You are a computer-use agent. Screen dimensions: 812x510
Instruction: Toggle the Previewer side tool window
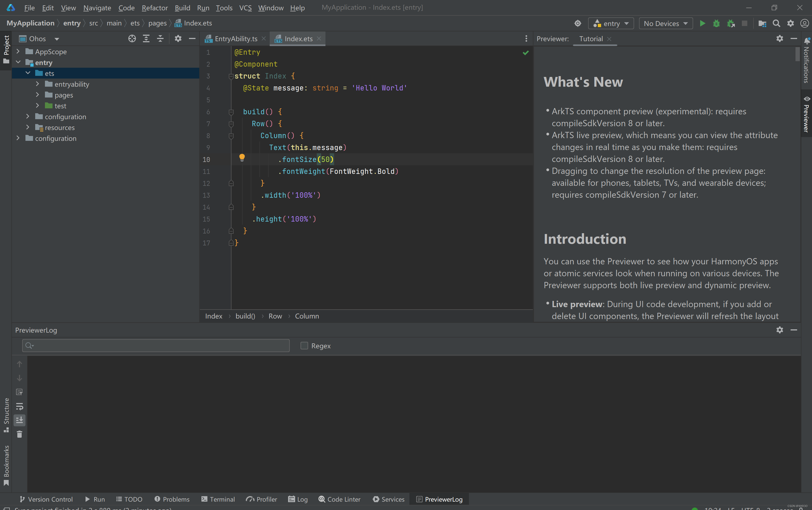tap(806, 115)
